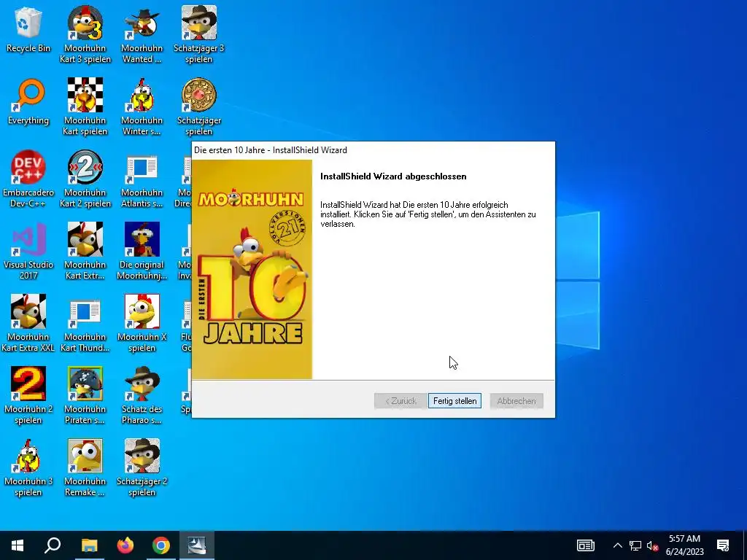Select the Everything search shortcut
Image resolution: width=747 pixels, height=560 pixels.
point(28,102)
